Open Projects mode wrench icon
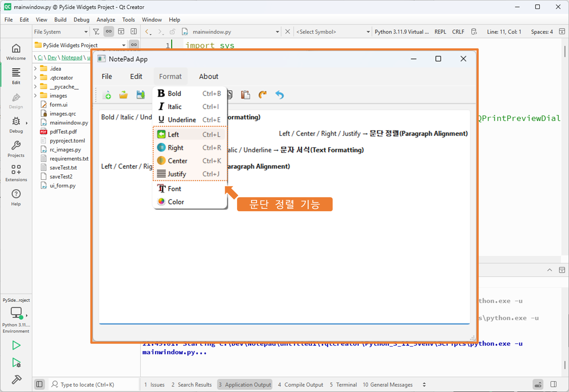The height and width of the screenshot is (392, 569). (16, 149)
